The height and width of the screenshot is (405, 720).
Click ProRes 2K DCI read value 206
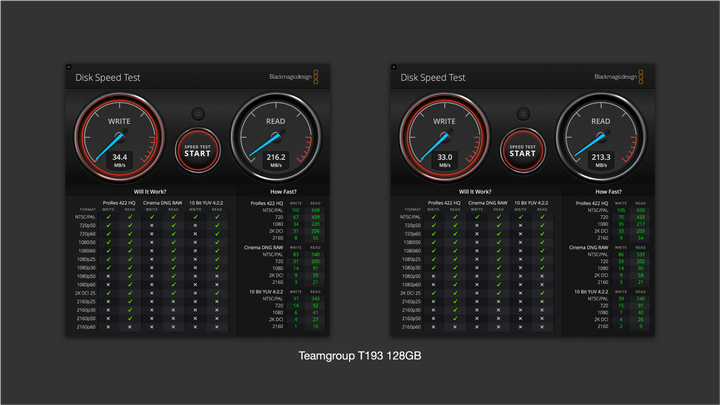315,231
